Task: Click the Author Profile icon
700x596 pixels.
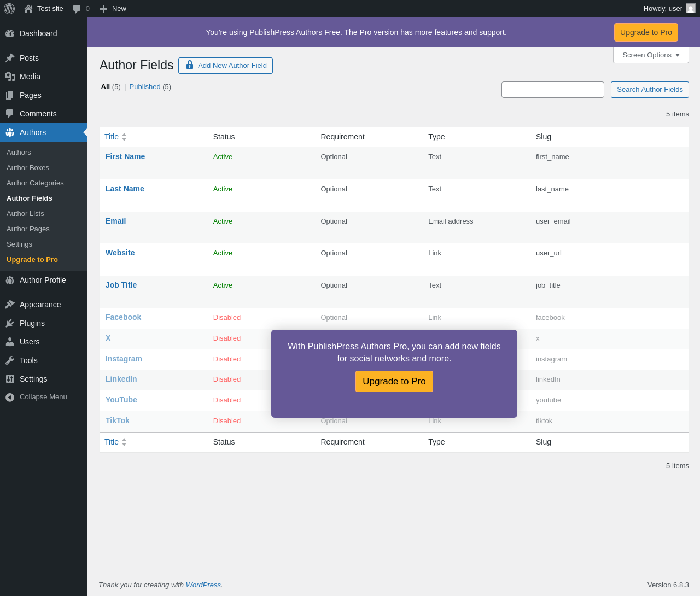Action: point(10,280)
